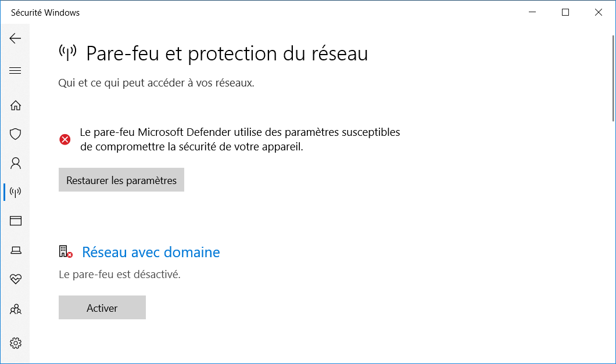Open family options icon in sidebar
Viewport: 616px width, 364px height.
[x=15, y=309]
